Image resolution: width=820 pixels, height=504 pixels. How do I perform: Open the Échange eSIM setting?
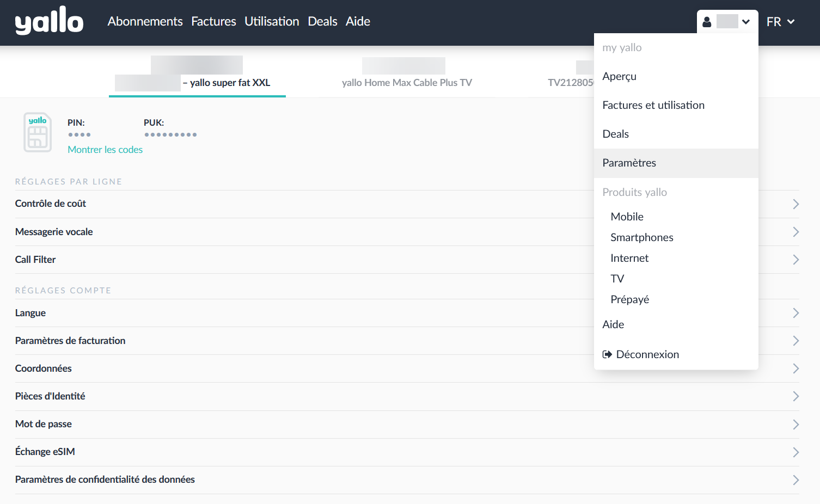pos(407,452)
